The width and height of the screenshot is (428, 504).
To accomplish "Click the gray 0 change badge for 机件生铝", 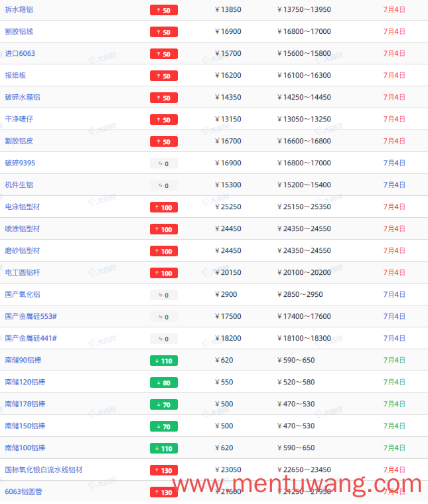I will point(164,185).
